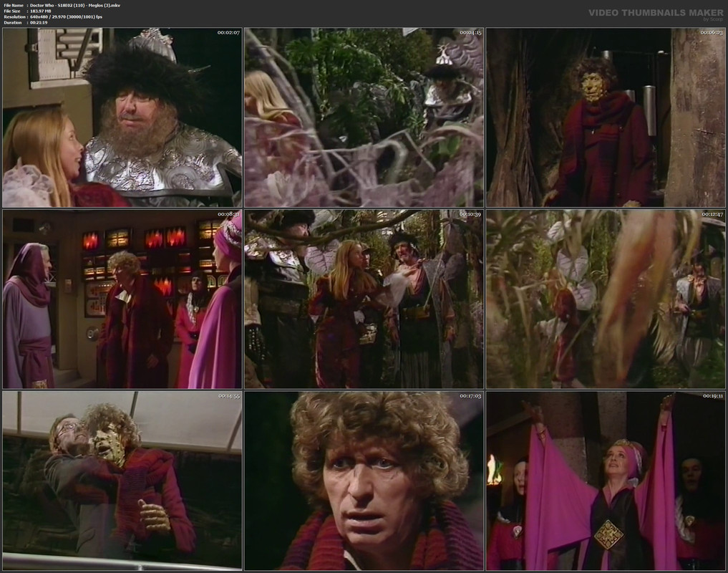
Task: Click the 'Duration' header label
Action: (x=13, y=22)
